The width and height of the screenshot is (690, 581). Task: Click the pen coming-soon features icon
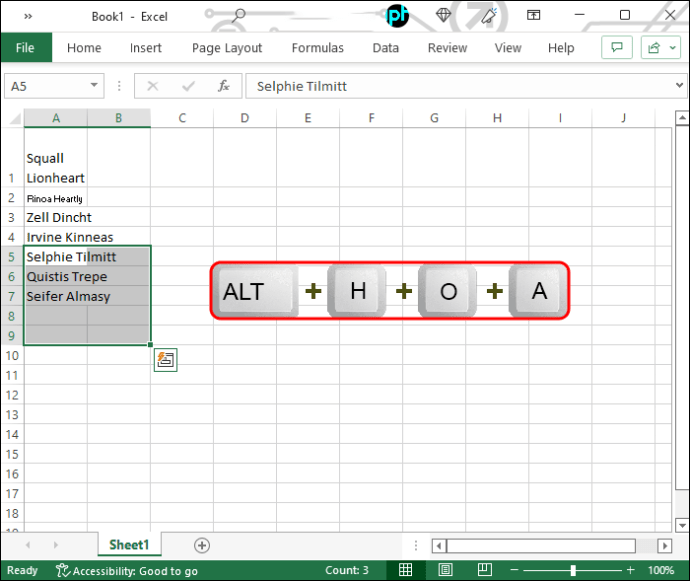(x=489, y=15)
